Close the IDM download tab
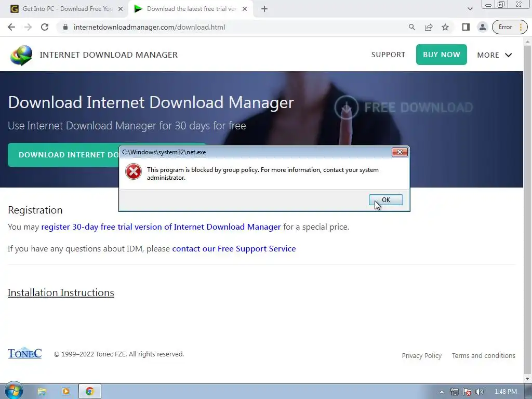Screen dimensions: 532x399 coord(245,9)
